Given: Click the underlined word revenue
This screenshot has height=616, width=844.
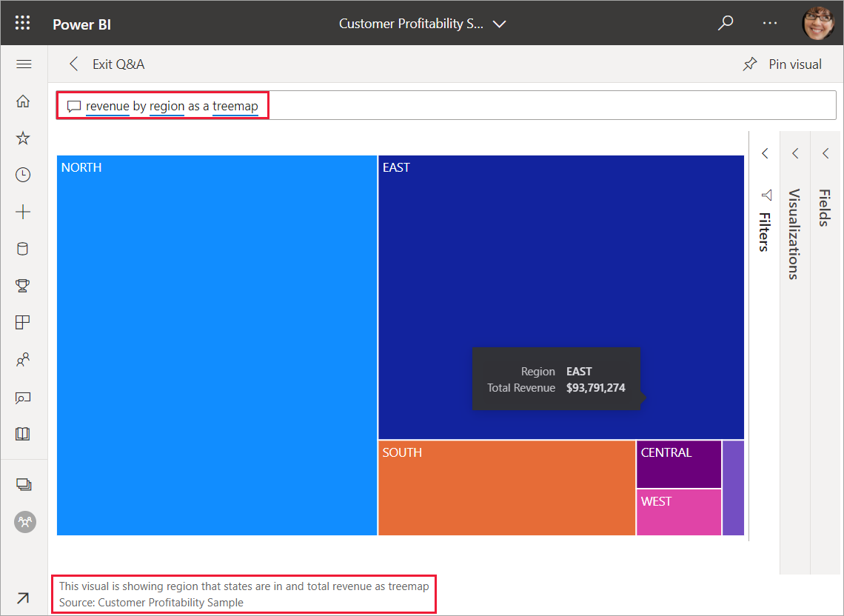Looking at the screenshot, I should [x=107, y=106].
